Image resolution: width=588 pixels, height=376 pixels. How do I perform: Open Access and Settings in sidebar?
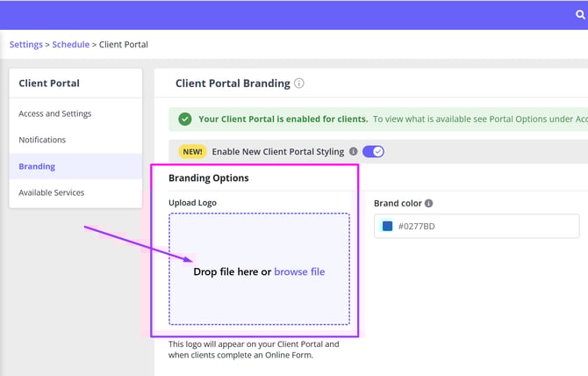point(55,113)
